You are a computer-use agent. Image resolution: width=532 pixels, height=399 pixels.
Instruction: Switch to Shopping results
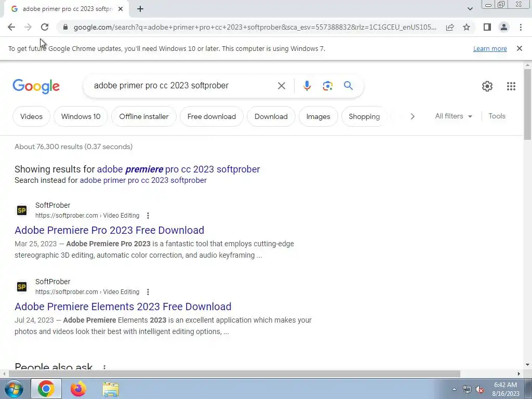364,116
